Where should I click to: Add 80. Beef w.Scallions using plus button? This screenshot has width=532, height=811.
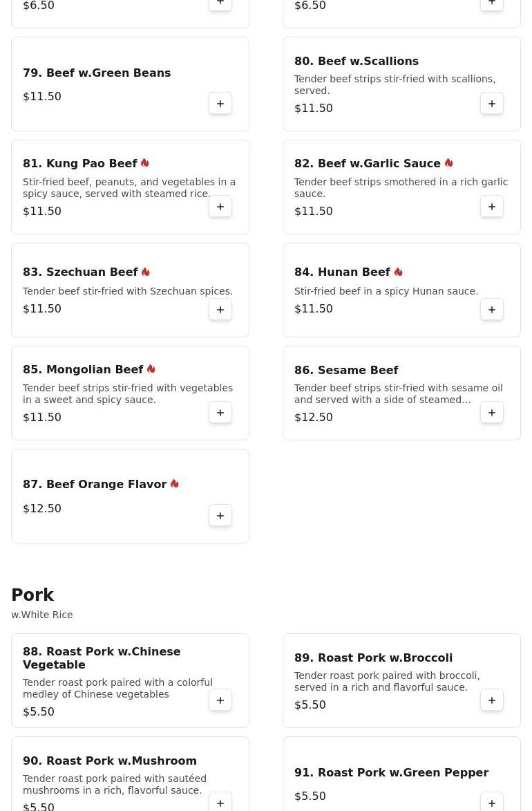[492, 104]
